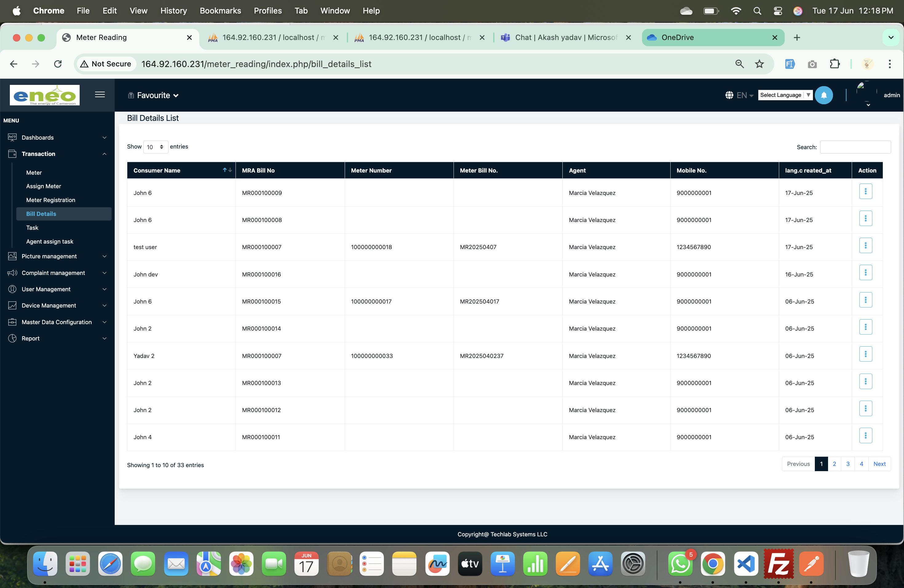Click the globe EN language icon
Image resolution: width=904 pixels, height=588 pixels.
pos(739,95)
